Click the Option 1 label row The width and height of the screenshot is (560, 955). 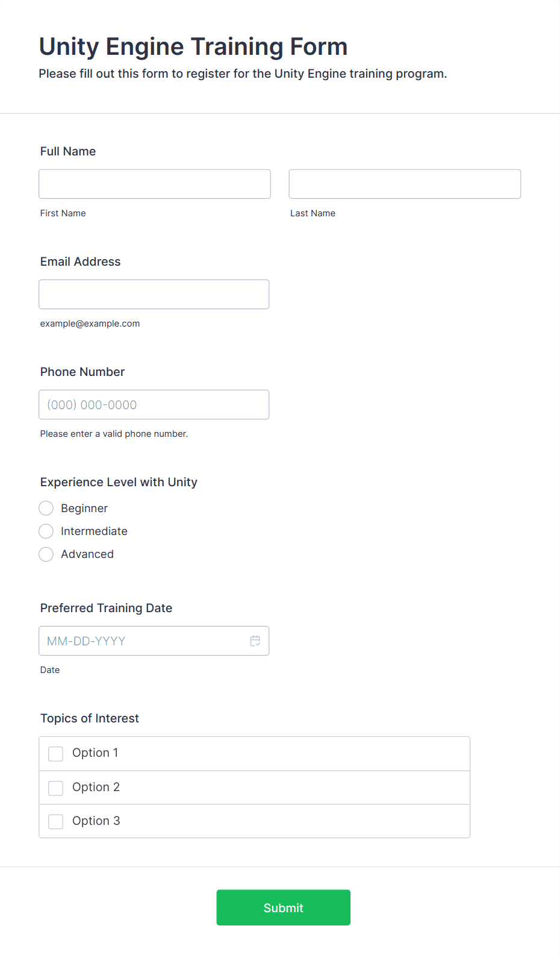click(x=255, y=754)
